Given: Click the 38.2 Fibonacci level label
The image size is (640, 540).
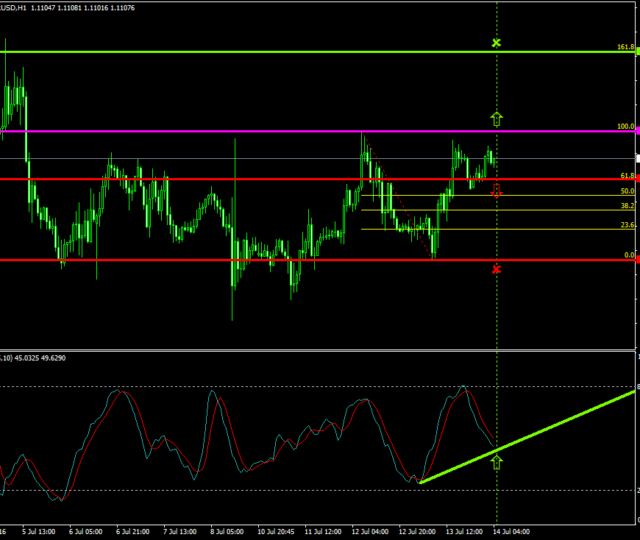Looking at the screenshot, I should pos(627,206).
